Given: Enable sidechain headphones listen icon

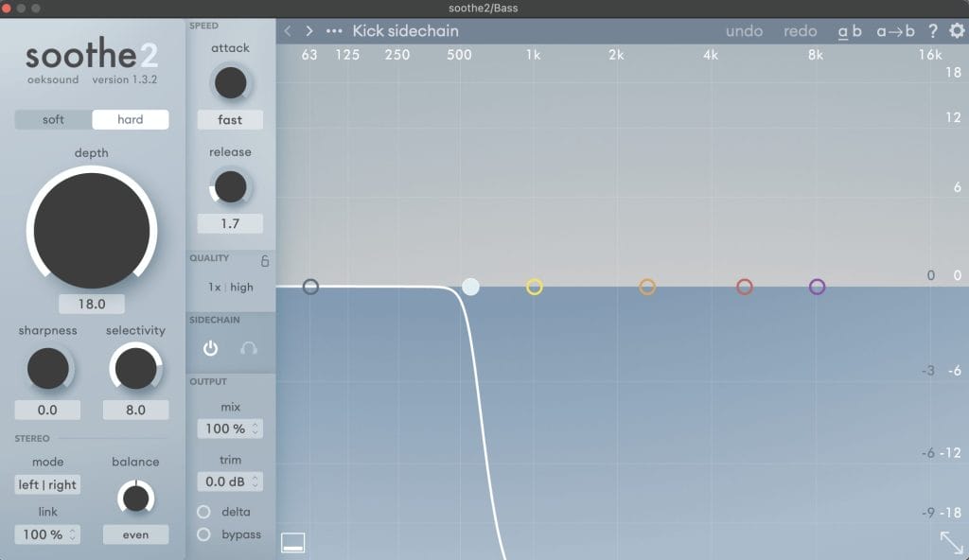Looking at the screenshot, I should click(249, 348).
